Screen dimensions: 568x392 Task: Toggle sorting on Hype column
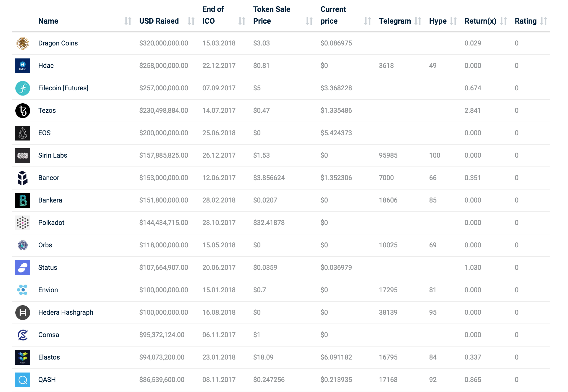[x=453, y=21]
